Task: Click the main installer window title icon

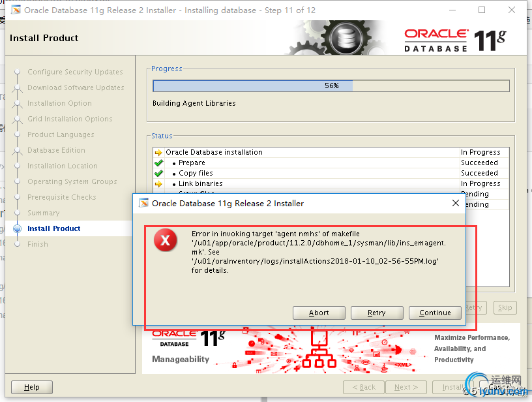Action: click(16, 10)
